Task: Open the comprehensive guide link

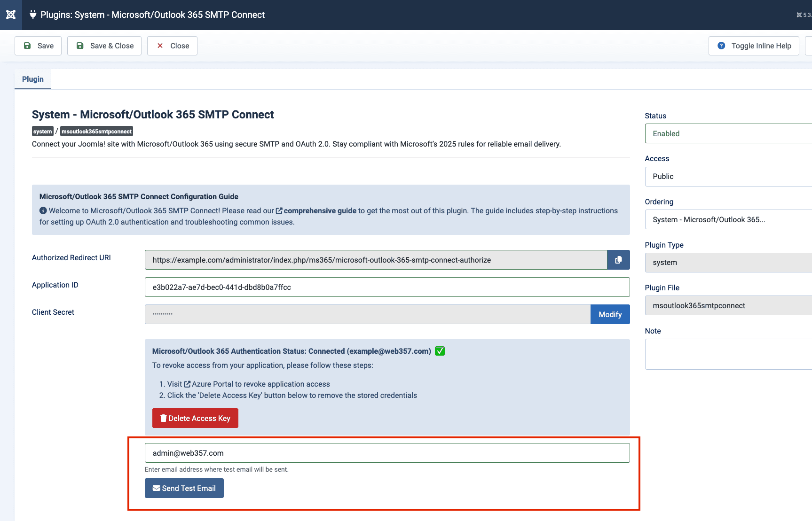Action: (x=320, y=210)
